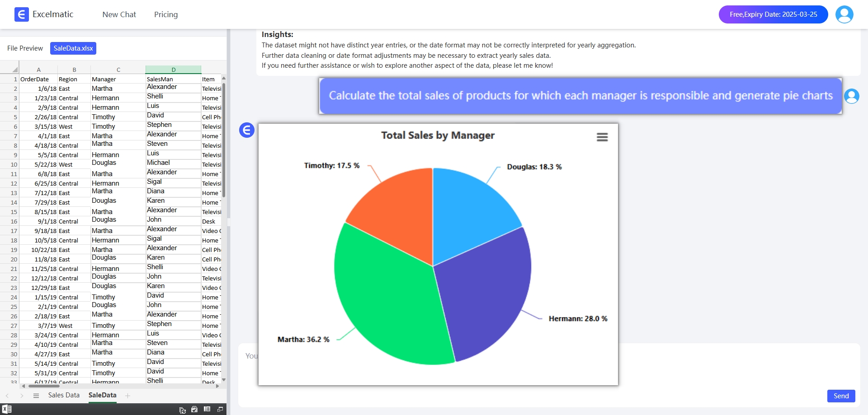Click the reading view layout icon

tap(207, 409)
